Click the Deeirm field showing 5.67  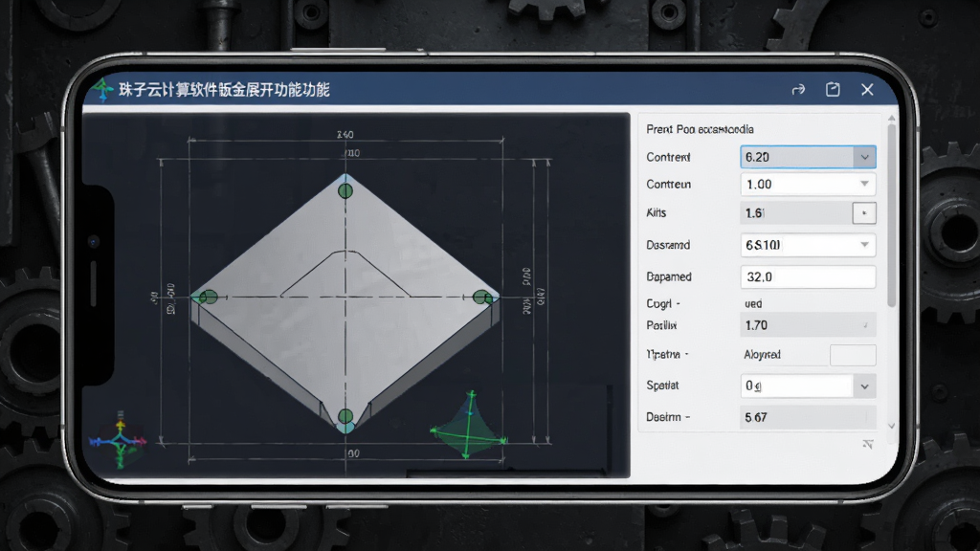click(808, 417)
